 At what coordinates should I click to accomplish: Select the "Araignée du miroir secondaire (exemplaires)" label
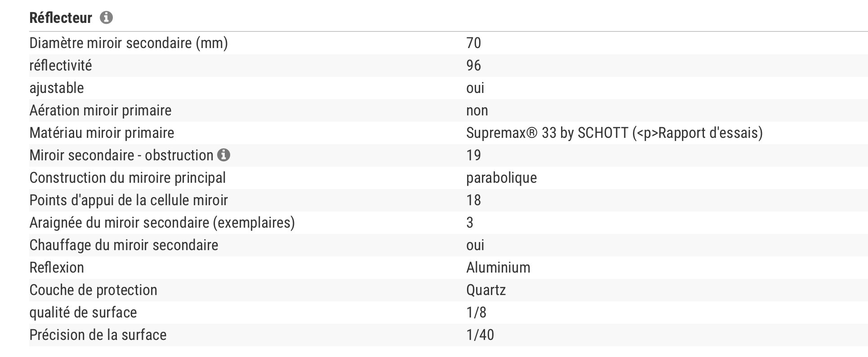162,223
